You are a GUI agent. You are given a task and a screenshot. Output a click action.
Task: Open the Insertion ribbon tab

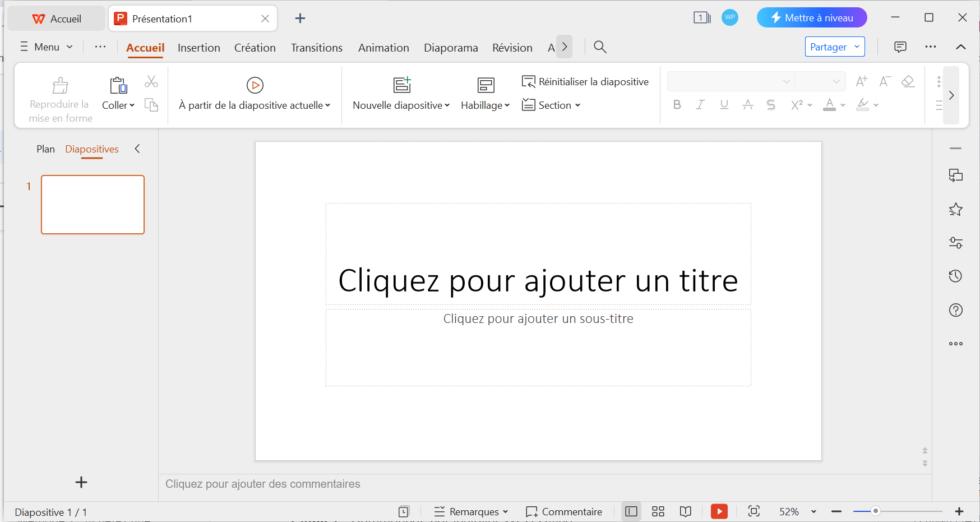tap(198, 48)
